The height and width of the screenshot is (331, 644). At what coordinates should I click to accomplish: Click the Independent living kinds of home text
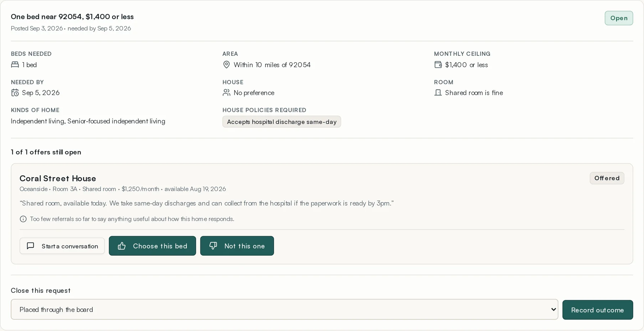pos(88,121)
